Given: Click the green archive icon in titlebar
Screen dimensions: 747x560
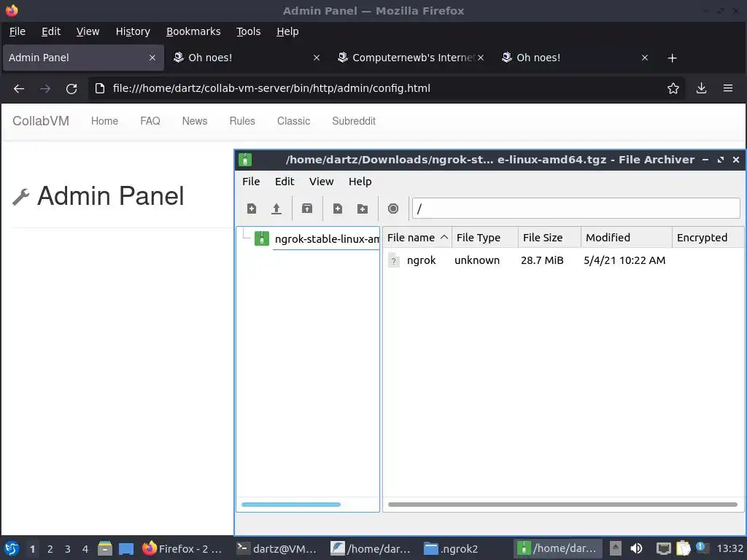Looking at the screenshot, I should tap(245, 160).
